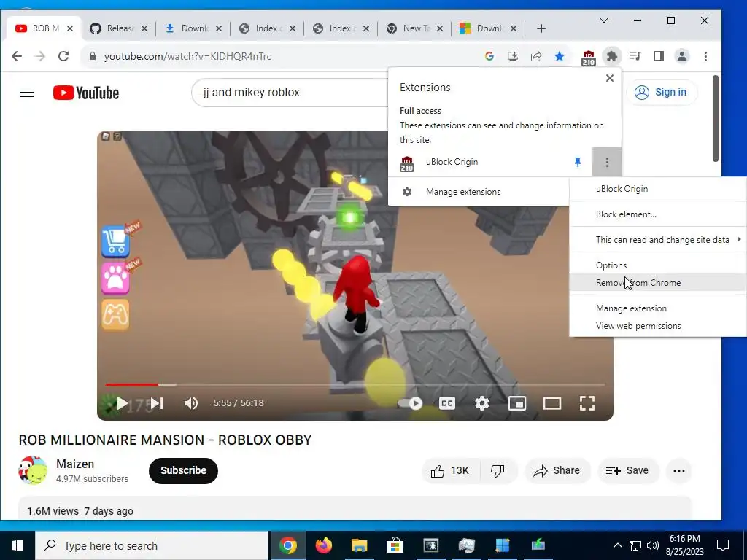Show hidden system tray icons
The image size is (747, 560).
coord(617,545)
